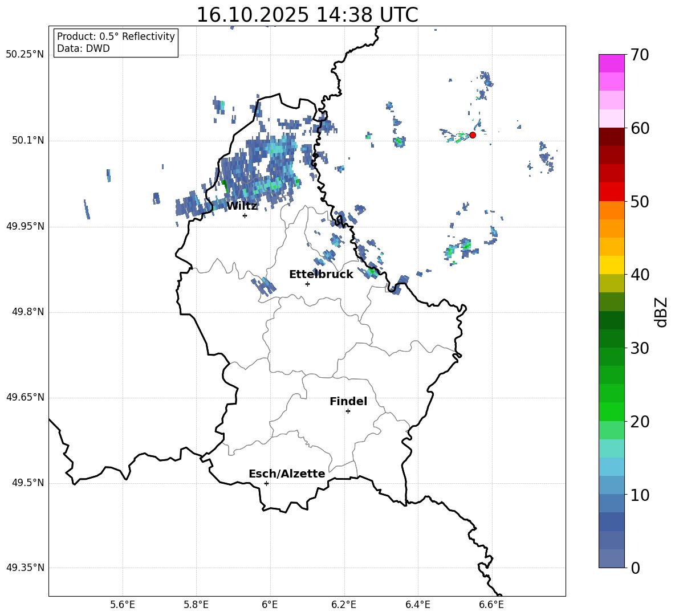Click the 49.8°N latitude label
Viewport: 675px width, 616px height.
tap(28, 312)
